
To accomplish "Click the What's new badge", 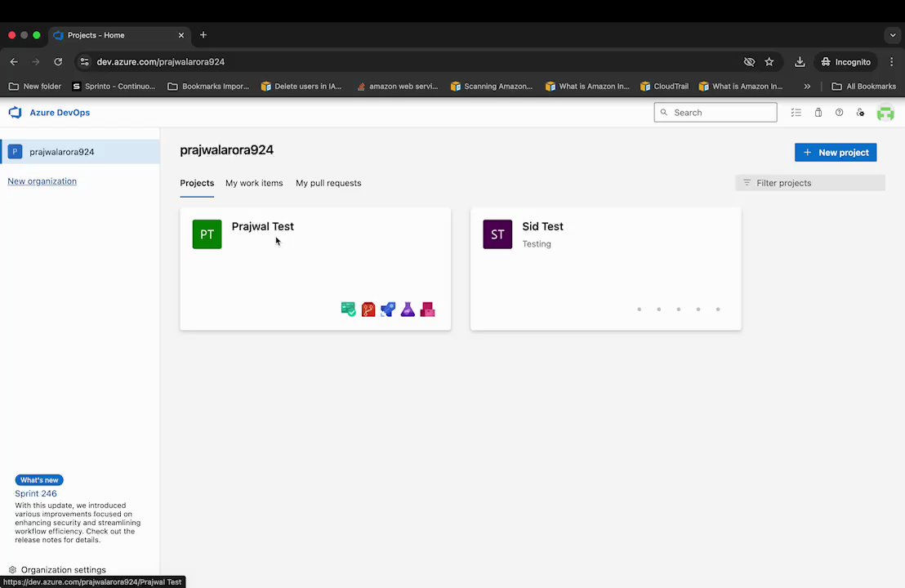I will [x=39, y=480].
